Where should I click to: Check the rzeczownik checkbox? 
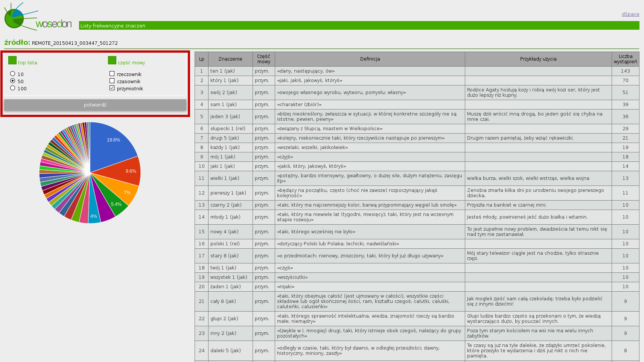(112, 74)
